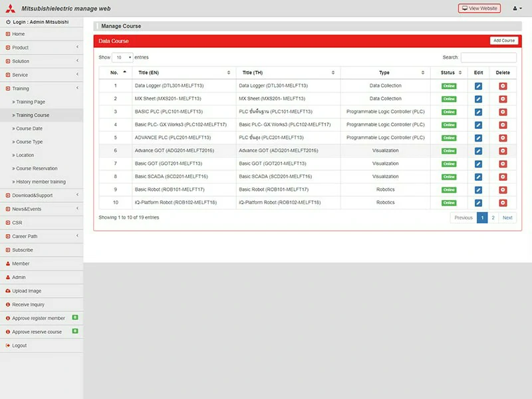Click Online status badge for Data Logger row

click(x=449, y=86)
